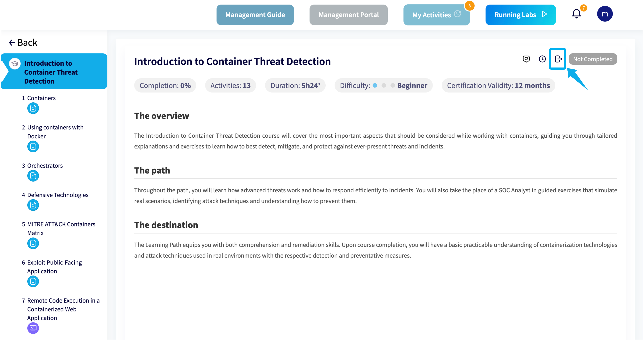Viewport: 644px width, 340px height.
Task: Click the Duration: 5h24' pill
Action: [x=295, y=86]
